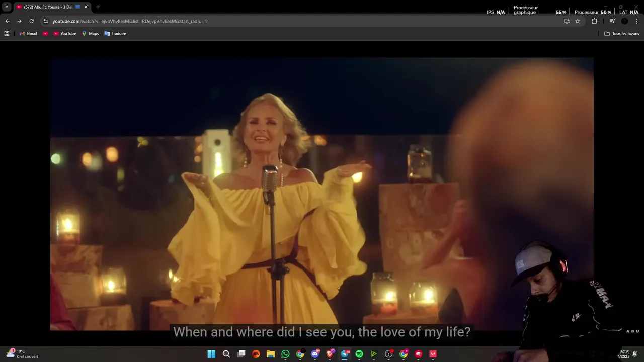Viewport: 644px width, 362px height.
Task: Open the Windows Start menu
Action: pos(212,354)
